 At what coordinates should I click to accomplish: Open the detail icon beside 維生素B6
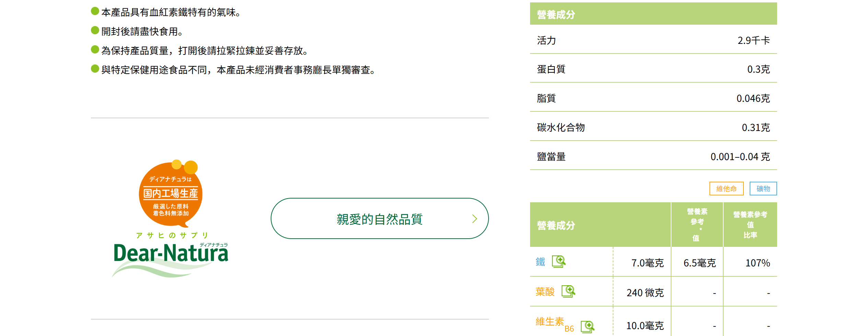(x=587, y=326)
